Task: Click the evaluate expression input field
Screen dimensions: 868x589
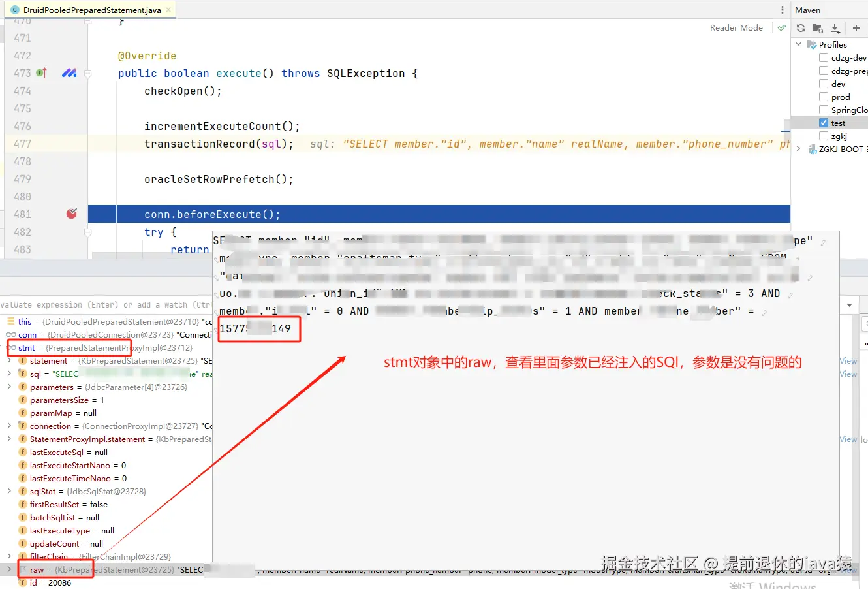Action: [x=106, y=305]
